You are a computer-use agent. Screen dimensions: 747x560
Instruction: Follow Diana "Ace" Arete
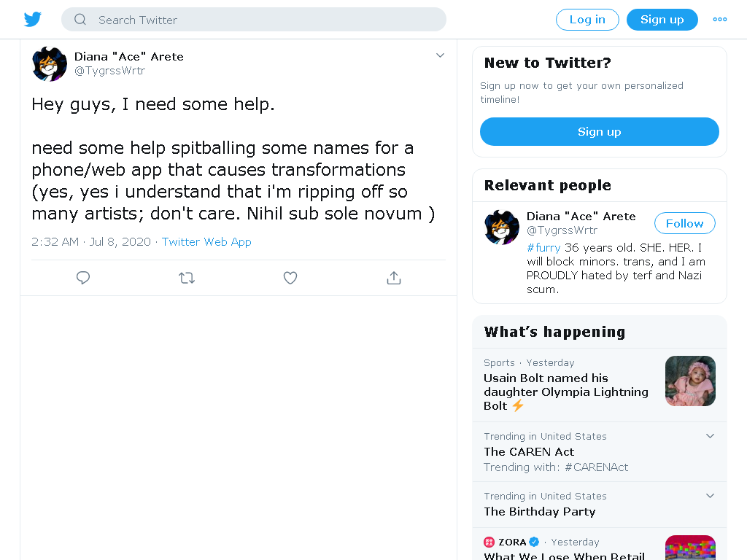coord(684,223)
